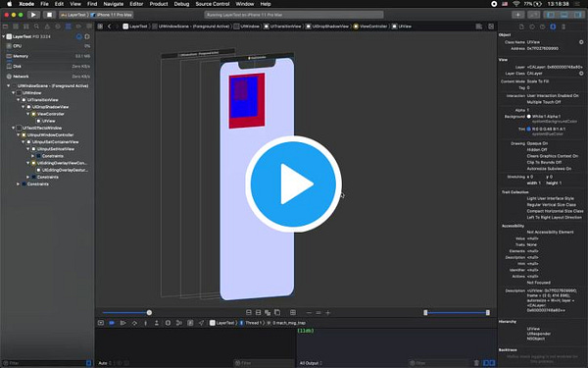Show the File inspector tab icon
This screenshot has width=588, height=368.
tap(521, 26)
